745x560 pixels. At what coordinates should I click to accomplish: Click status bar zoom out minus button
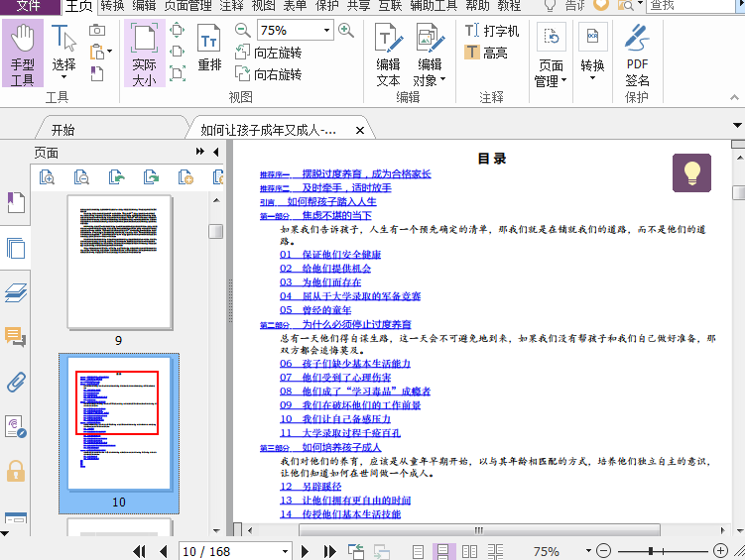coord(603,551)
